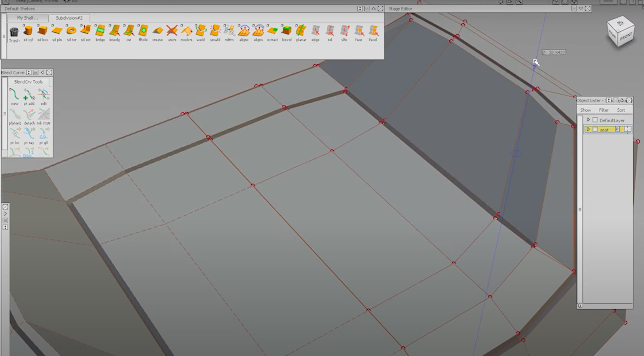Select the extract tool in the shelf
The image size is (644, 356).
[x=272, y=32]
